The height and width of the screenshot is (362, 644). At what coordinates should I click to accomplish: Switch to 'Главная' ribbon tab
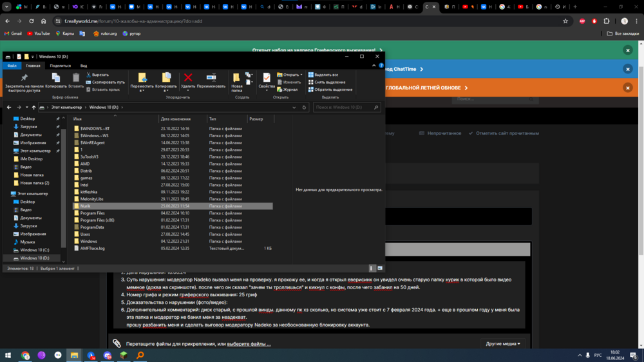coord(33,66)
